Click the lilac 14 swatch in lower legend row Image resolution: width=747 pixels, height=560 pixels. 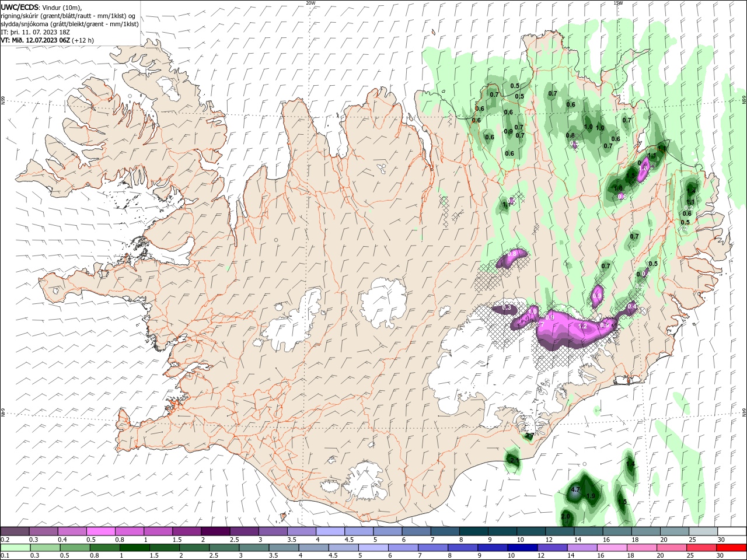click(582, 548)
